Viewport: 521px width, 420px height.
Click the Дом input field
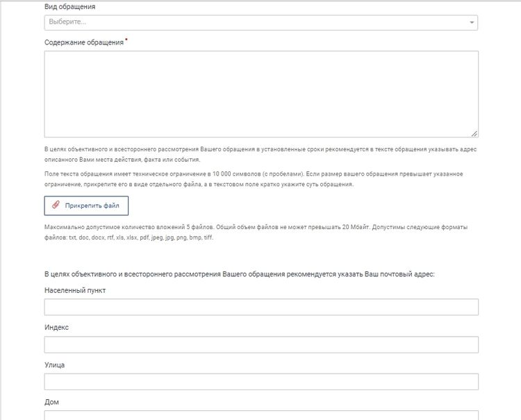260,415
